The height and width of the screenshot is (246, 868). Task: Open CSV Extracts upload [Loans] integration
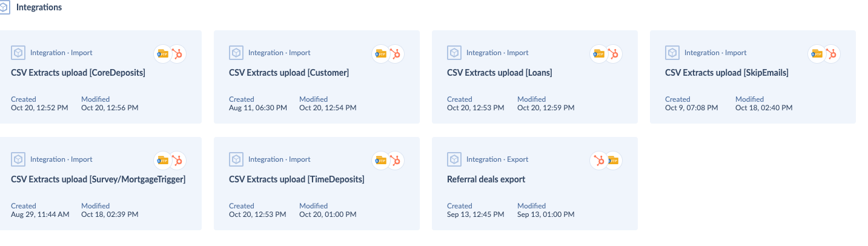click(x=500, y=73)
